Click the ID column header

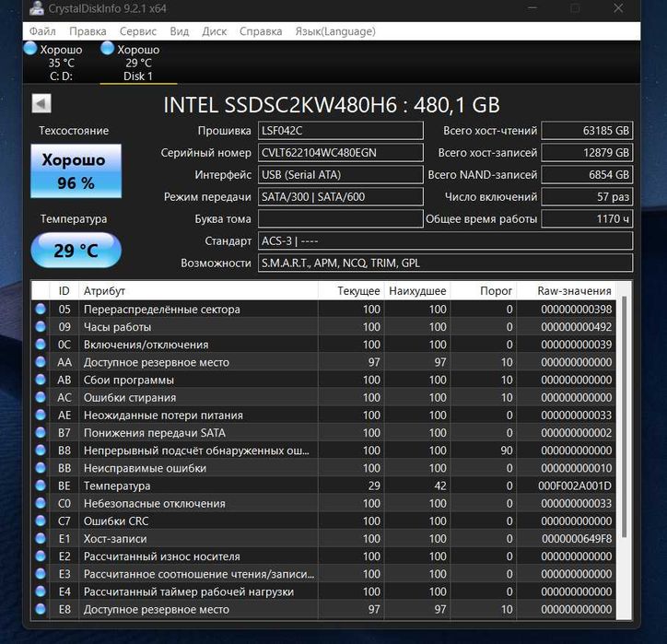[x=64, y=291]
